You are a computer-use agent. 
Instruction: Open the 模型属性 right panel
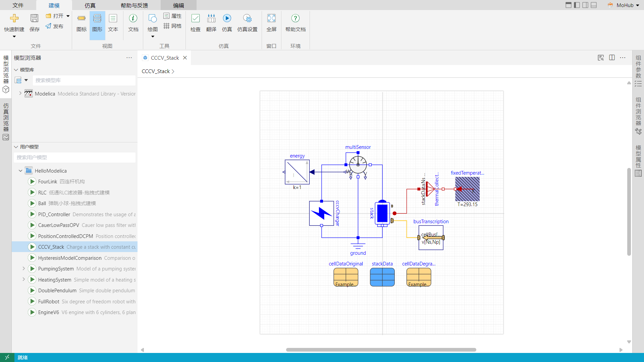point(638,161)
